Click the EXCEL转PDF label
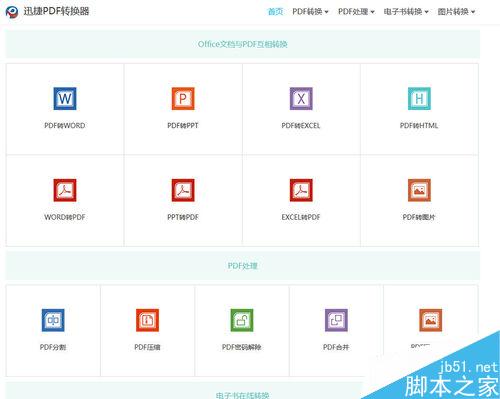Screen dimensions: 500x399 (x=301, y=217)
